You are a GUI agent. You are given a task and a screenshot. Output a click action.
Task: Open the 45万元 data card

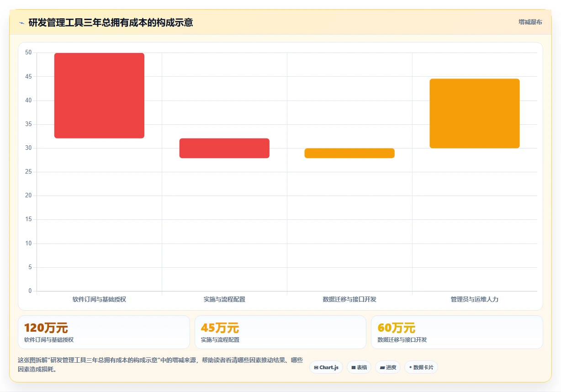point(280,332)
